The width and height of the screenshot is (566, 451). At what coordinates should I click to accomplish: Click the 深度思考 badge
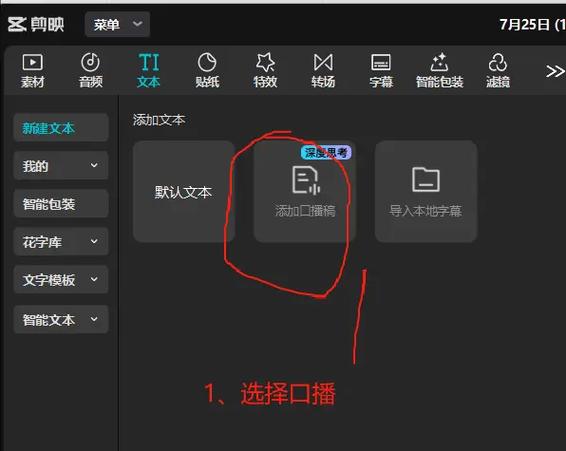(x=326, y=152)
